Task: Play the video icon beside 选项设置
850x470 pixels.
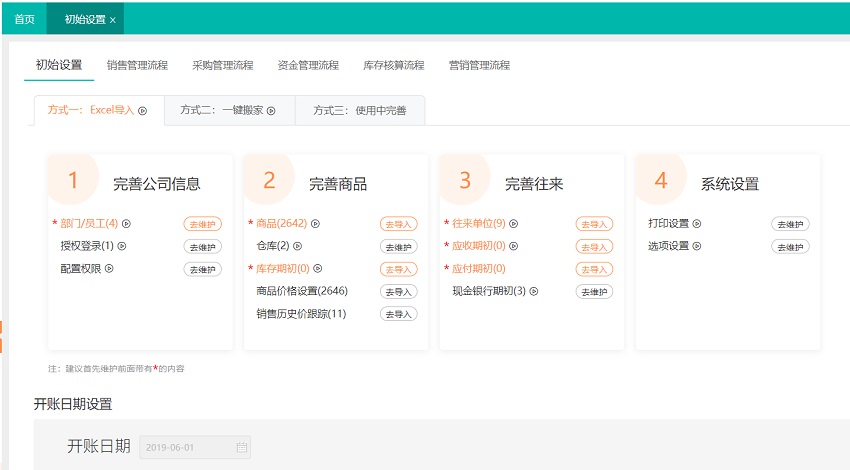Action: [x=697, y=246]
